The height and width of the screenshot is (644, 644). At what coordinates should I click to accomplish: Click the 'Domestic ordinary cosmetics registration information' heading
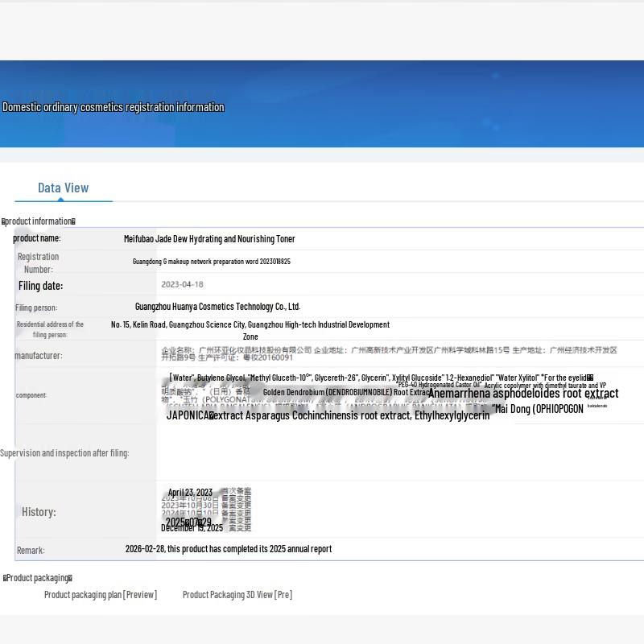(114, 107)
